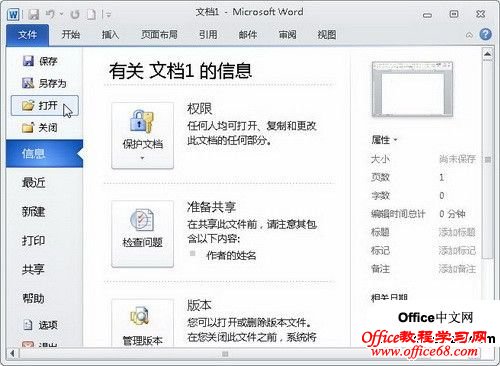Viewport: 500px width, 366px height.
Task: Click the Redo icon in quick access toolbar
Action: tap(75, 14)
